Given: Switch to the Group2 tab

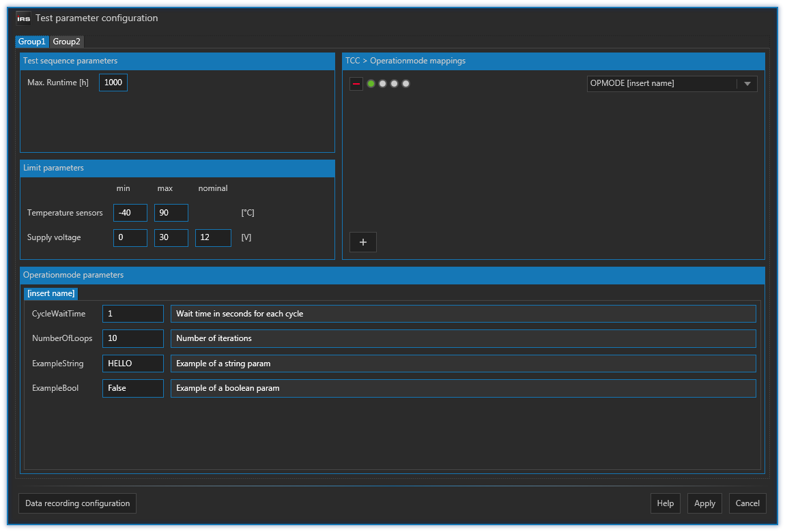Looking at the screenshot, I should [x=67, y=42].
